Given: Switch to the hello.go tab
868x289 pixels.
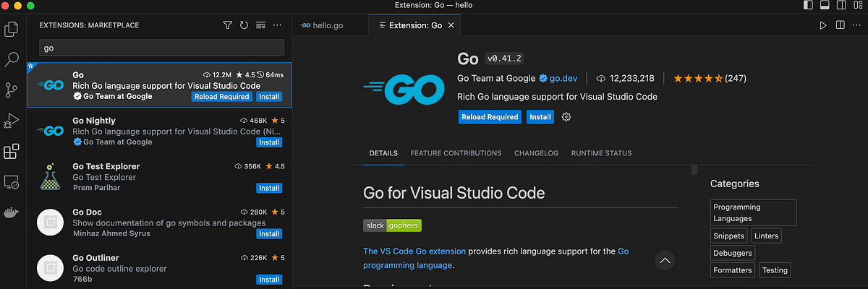Looking at the screenshot, I should [x=328, y=25].
